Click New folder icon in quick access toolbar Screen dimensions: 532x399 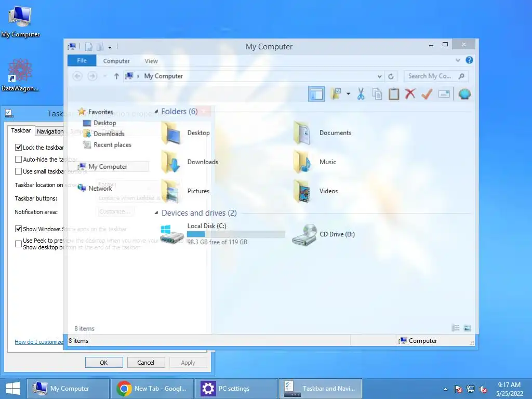[100, 47]
